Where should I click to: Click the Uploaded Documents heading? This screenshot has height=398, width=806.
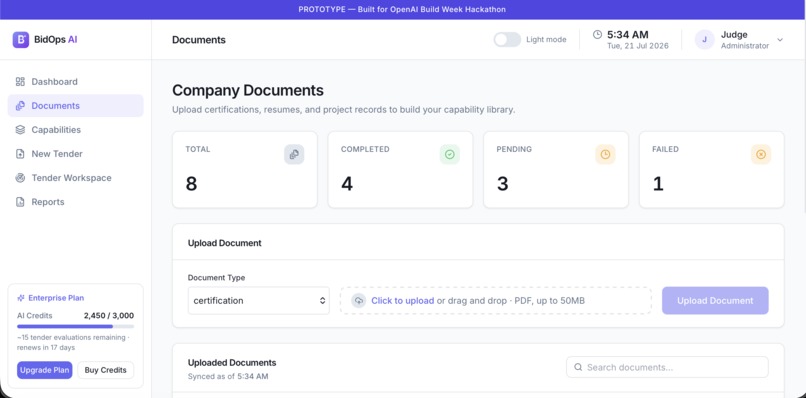coord(232,363)
